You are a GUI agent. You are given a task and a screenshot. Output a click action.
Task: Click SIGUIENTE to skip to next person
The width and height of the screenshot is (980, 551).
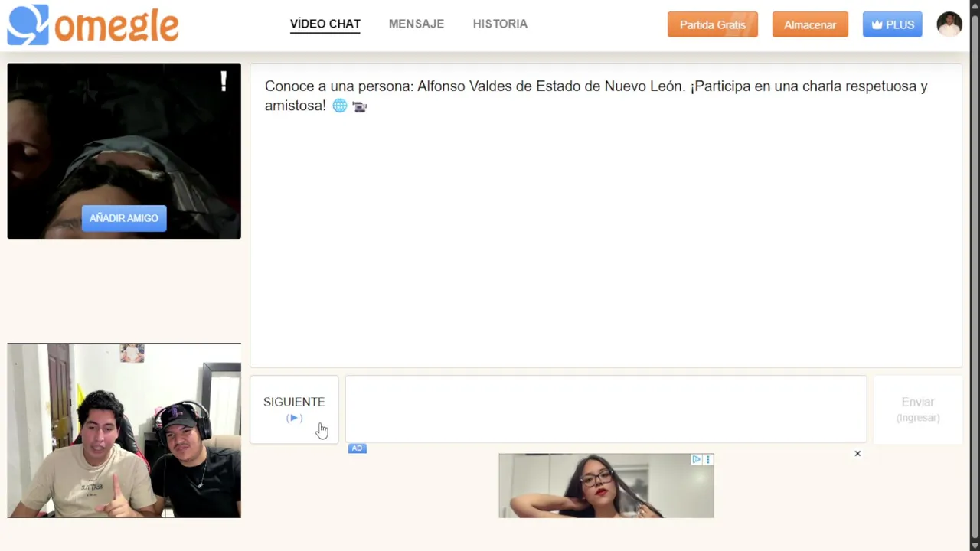point(294,409)
